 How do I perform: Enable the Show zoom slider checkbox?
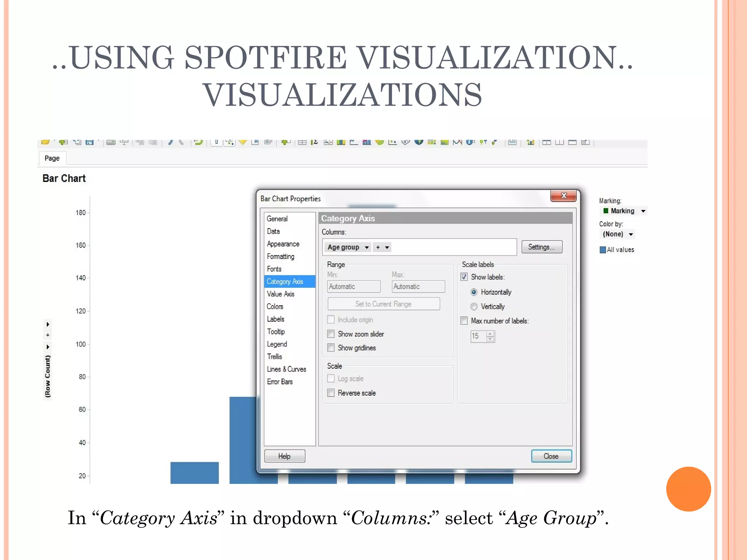click(331, 334)
